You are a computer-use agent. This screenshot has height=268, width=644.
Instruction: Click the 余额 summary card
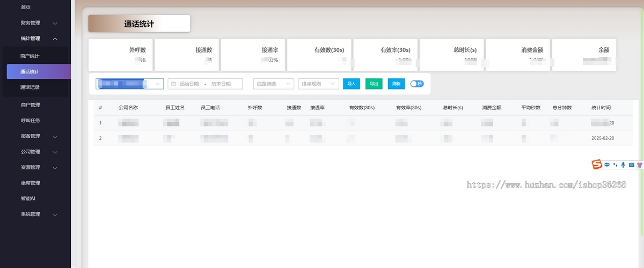click(584, 55)
